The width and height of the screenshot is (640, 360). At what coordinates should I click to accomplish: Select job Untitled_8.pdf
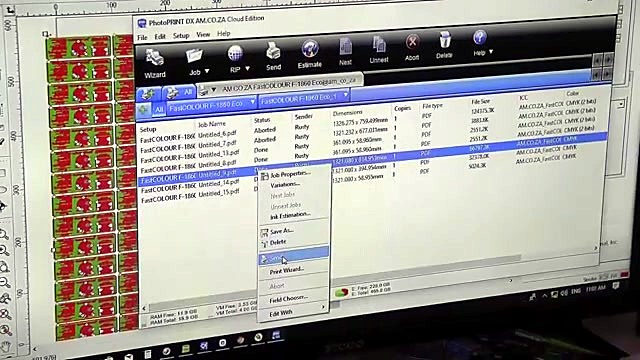pyautogui.click(x=217, y=164)
